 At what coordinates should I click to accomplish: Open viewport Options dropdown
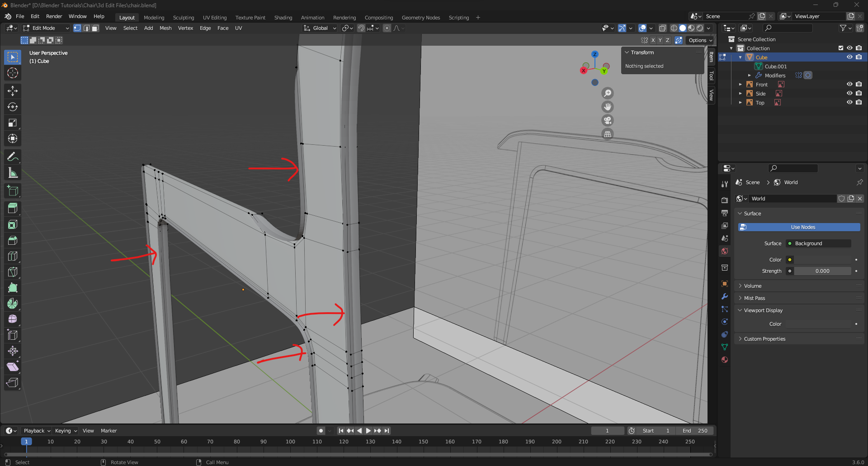[700, 40]
